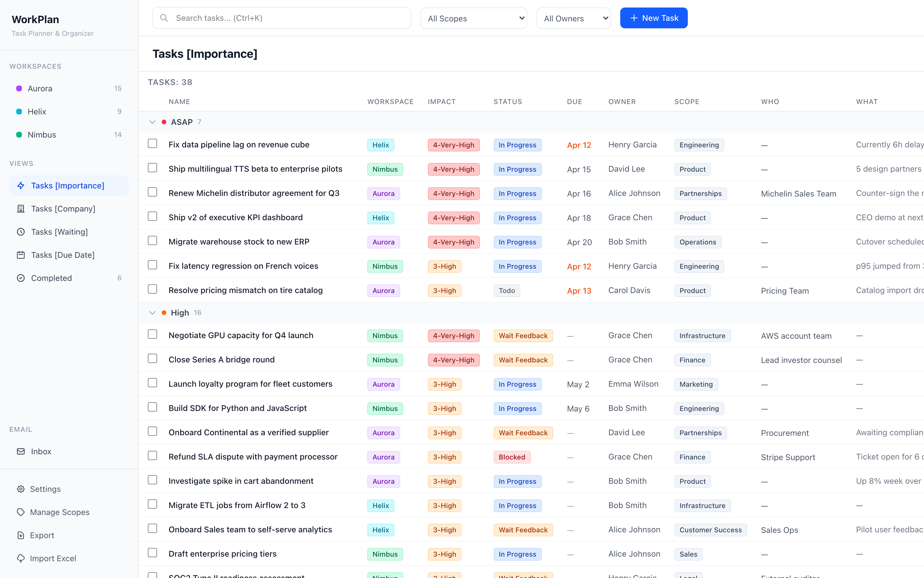Click the IMPACT column header
The image size is (924, 578).
click(441, 102)
